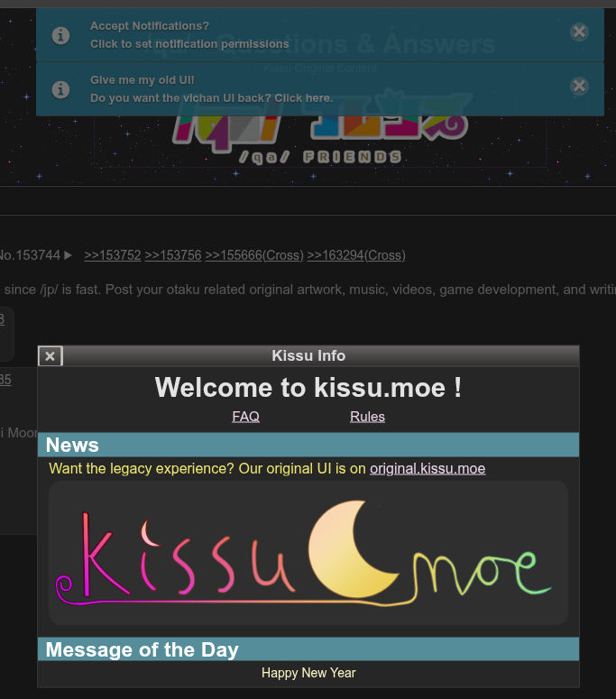Click info icon on Accept Notifications banner
The image size is (616, 699).
point(60,35)
